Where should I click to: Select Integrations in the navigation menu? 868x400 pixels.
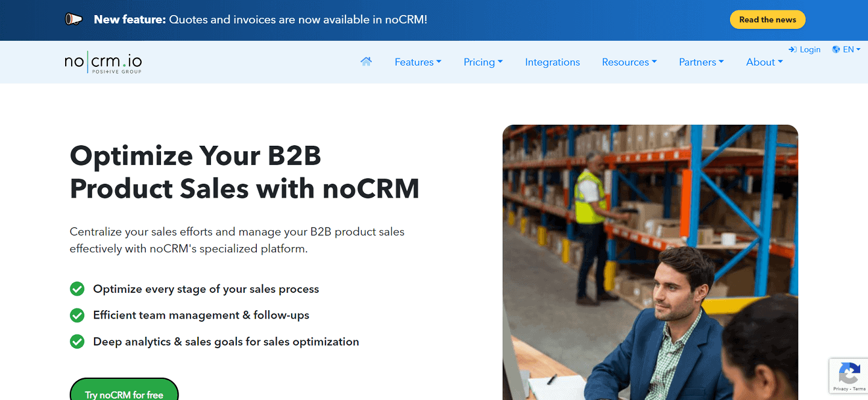[552, 62]
